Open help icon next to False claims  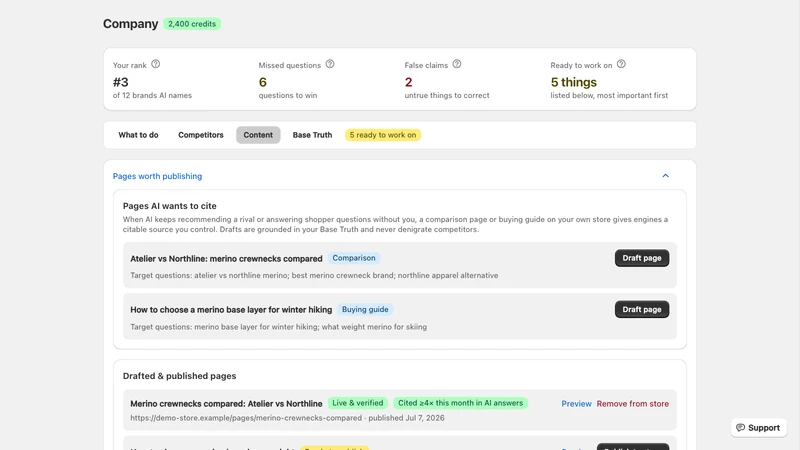[457, 64]
